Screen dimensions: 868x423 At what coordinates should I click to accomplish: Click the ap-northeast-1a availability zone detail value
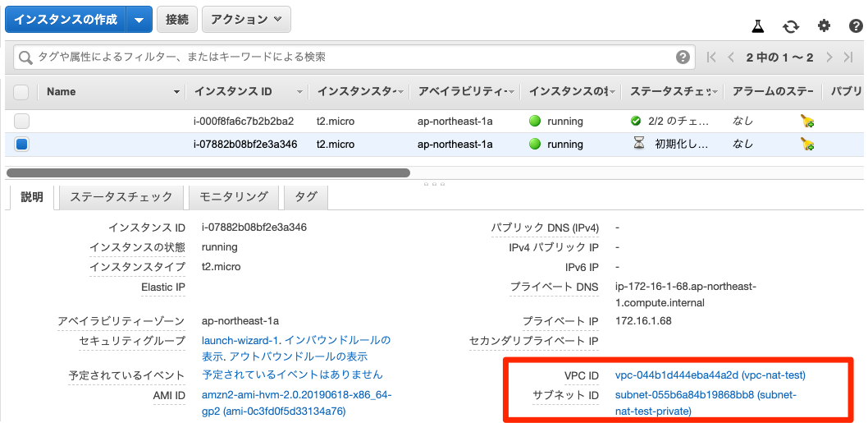click(x=240, y=321)
